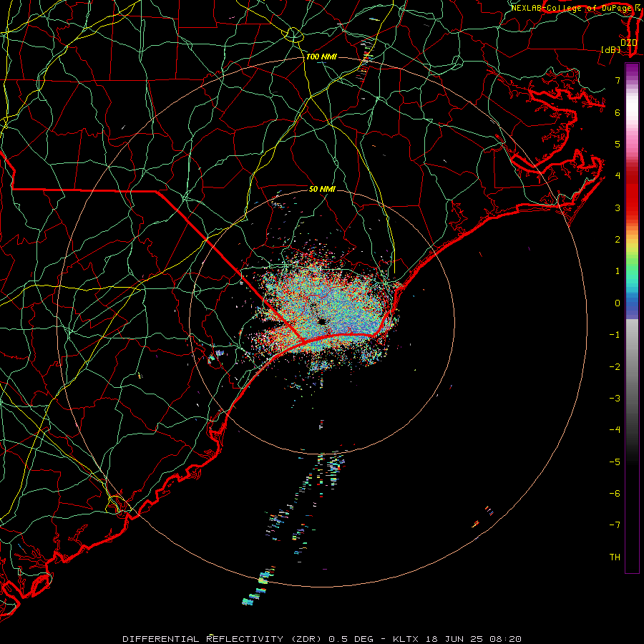
Task: Click the TH threshold label
Action: pyautogui.click(x=615, y=557)
